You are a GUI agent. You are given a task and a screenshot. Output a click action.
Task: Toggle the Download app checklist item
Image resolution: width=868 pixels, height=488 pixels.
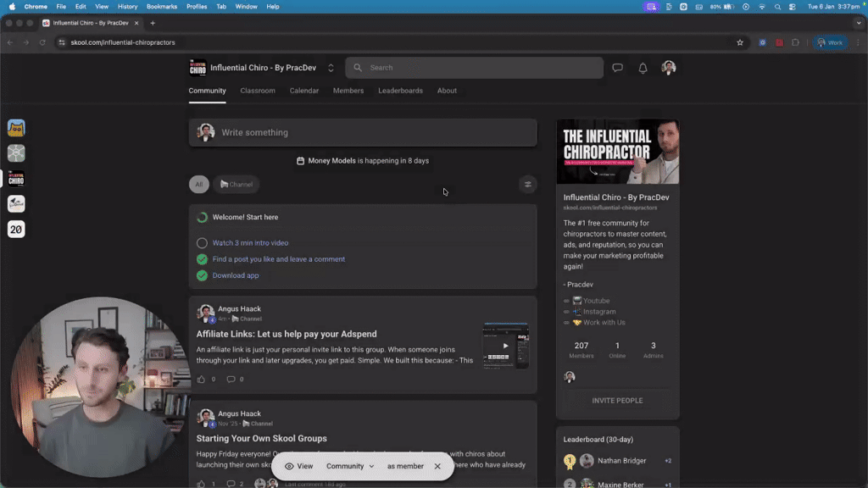tap(202, 275)
